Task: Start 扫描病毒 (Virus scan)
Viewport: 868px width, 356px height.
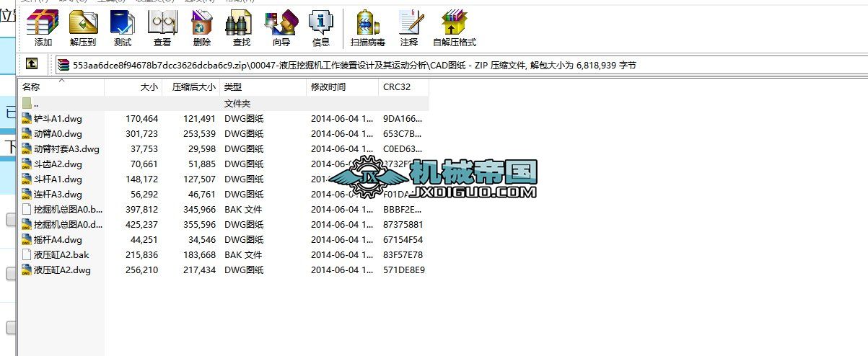Action: pyautogui.click(x=368, y=29)
